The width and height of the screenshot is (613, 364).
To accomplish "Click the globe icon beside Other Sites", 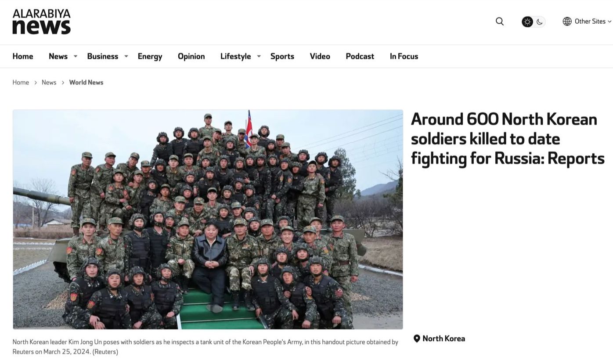I will pos(567,22).
